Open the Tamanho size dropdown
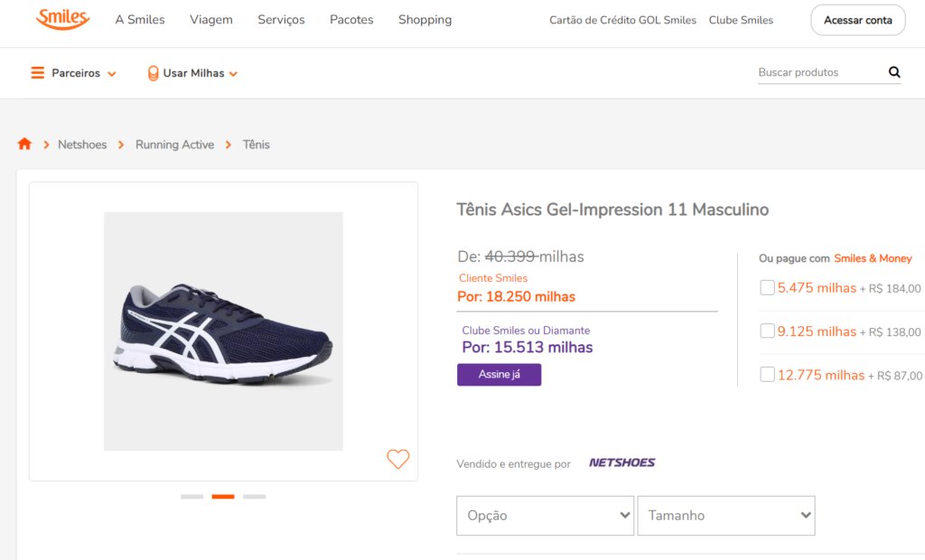 click(x=726, y=516)
